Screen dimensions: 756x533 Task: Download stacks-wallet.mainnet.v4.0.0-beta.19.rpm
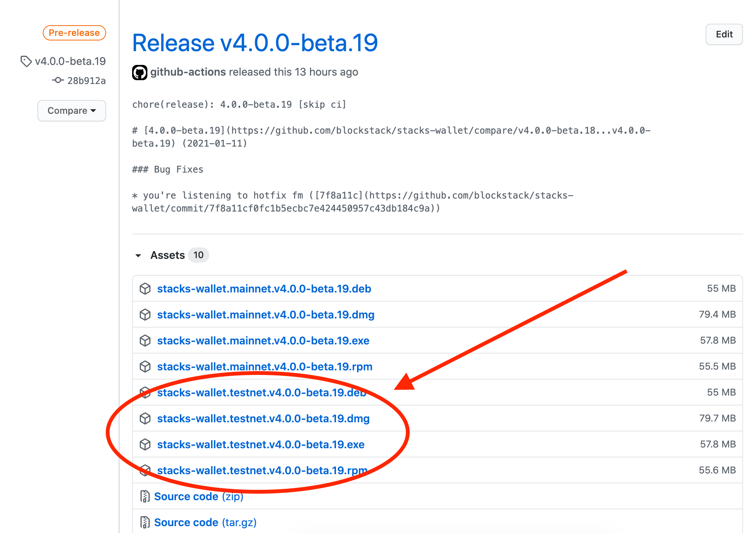click(x=265, y=367)
